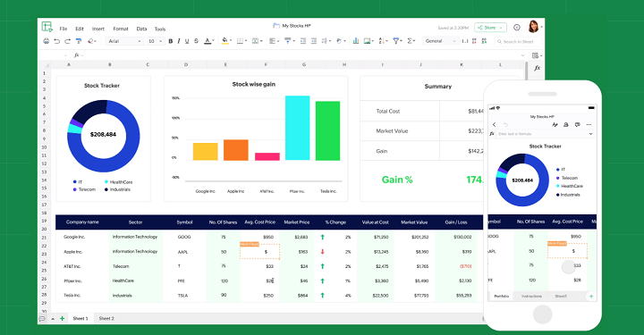Viewport: 644px width, 335px height.
Task: Open the folder icon beside the title
Action: [276, 25]
